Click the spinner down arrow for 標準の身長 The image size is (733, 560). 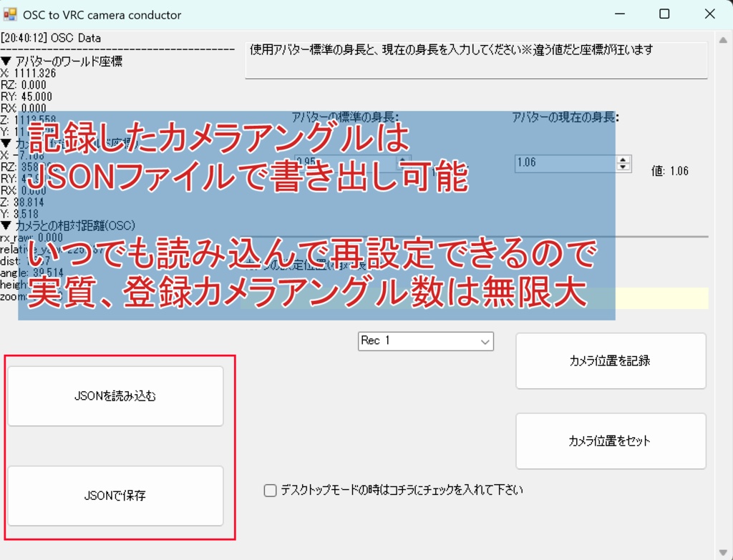[402, 168]
